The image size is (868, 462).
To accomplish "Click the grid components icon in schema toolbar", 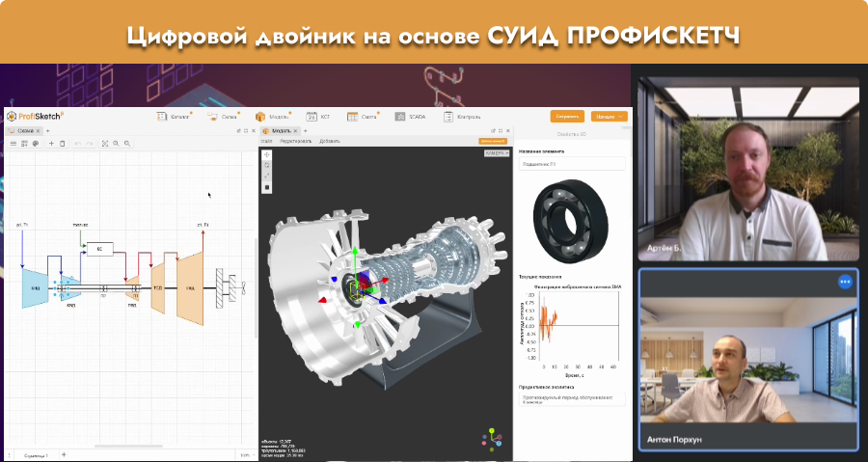I will coord(24,144).
